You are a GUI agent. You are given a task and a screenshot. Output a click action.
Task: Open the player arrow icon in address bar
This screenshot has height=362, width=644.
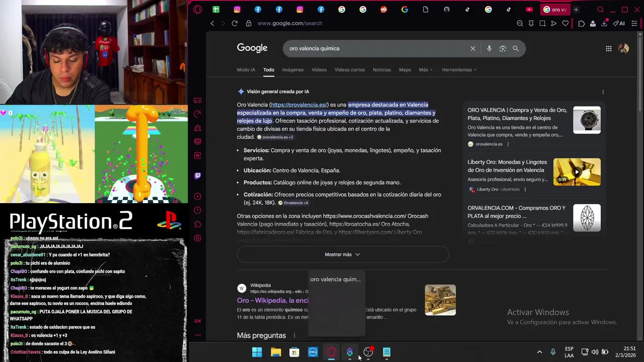(x=553, y=23)
